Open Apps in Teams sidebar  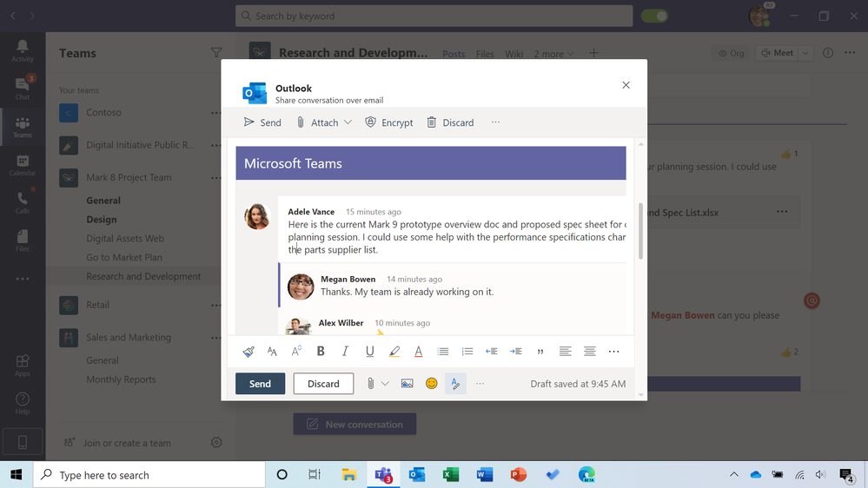tap(23, 366)
